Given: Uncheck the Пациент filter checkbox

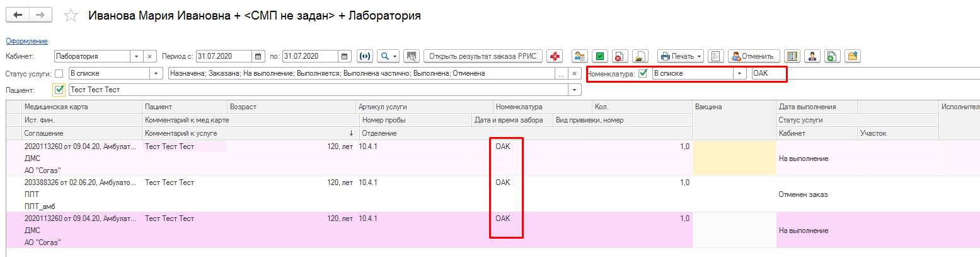Looking at the screenshot, I should (60, 90).
